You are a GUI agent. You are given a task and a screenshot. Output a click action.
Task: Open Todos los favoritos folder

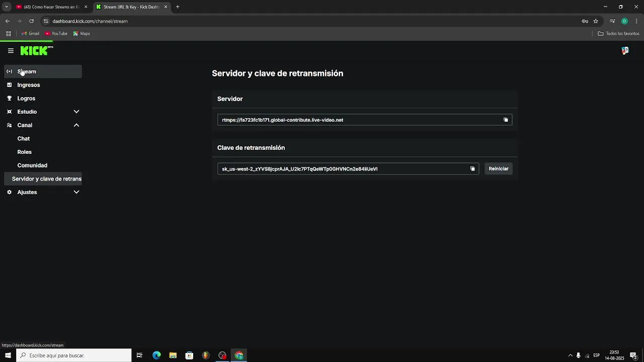click(x=618, y=34)
